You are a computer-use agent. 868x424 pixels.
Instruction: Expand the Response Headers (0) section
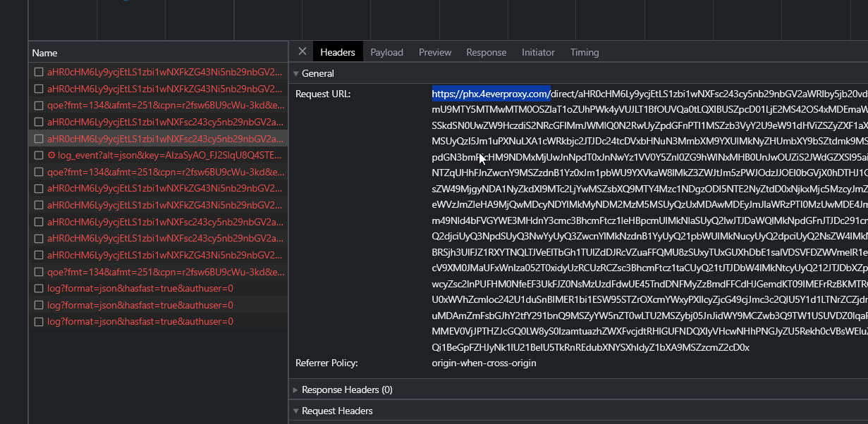(296, 389)
